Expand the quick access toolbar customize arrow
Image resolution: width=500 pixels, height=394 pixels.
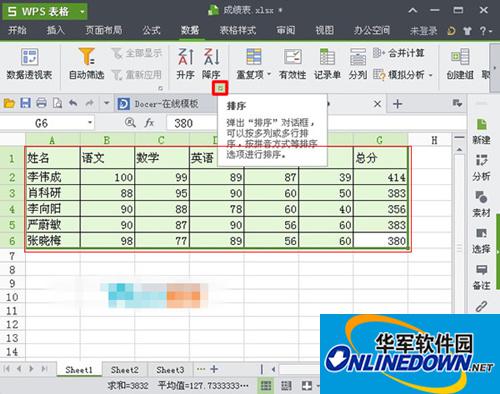[106, 103]
